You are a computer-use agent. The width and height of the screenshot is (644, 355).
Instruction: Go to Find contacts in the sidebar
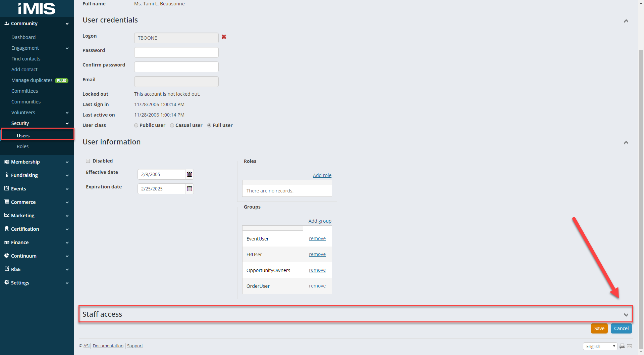pyautogui.click(x=26, y=59)
